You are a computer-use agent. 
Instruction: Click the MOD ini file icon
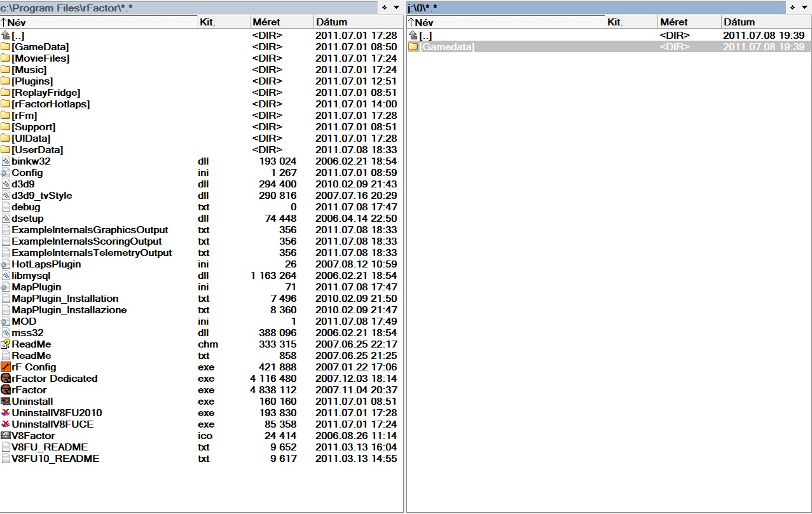6,321
